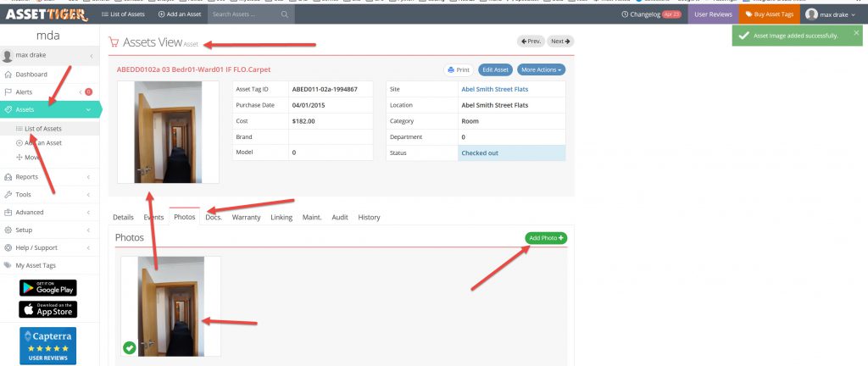
Task: Click Download on the App Store badge
Action: coord(47,309)
